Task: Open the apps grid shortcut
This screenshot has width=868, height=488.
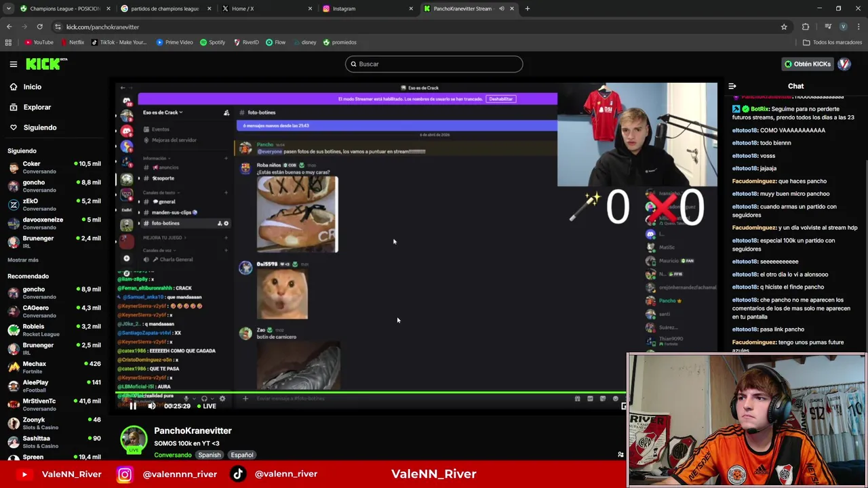Action: coord(8,42)
